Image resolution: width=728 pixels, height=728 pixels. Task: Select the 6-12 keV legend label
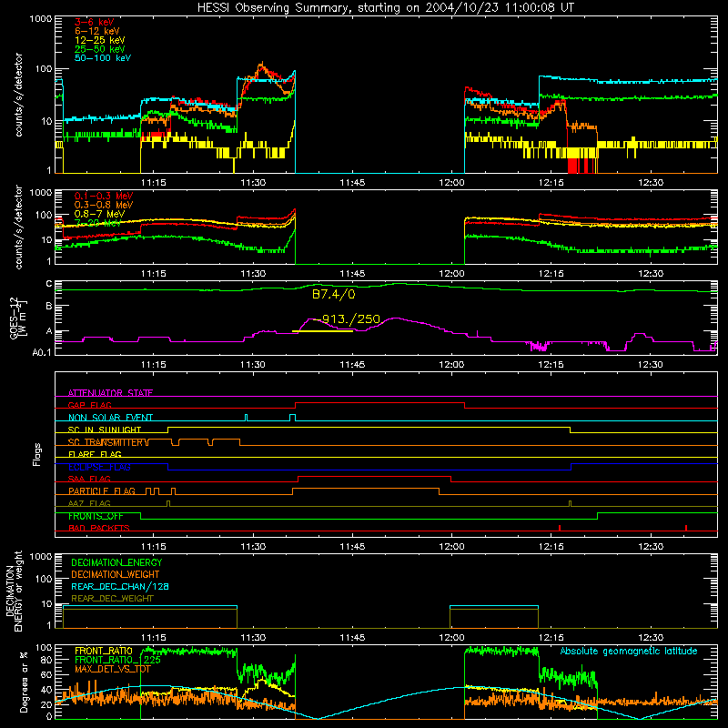pyautogui.click(x=97, y=31)
